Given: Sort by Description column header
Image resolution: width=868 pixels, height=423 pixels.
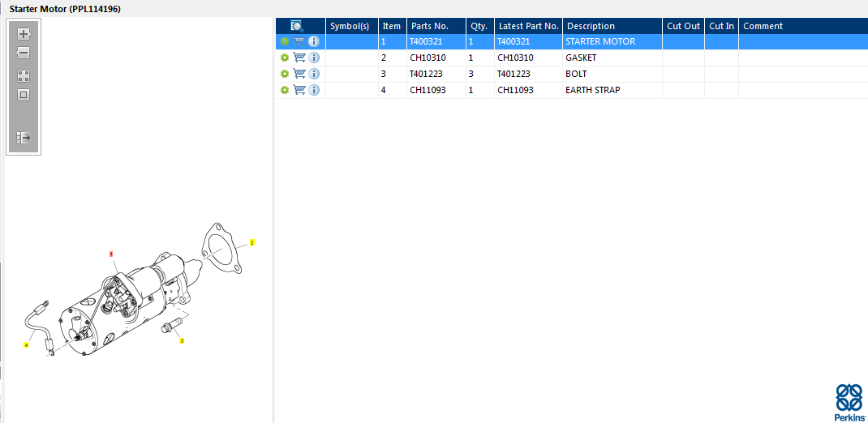Looking at the screenshot, I should 612,26.
